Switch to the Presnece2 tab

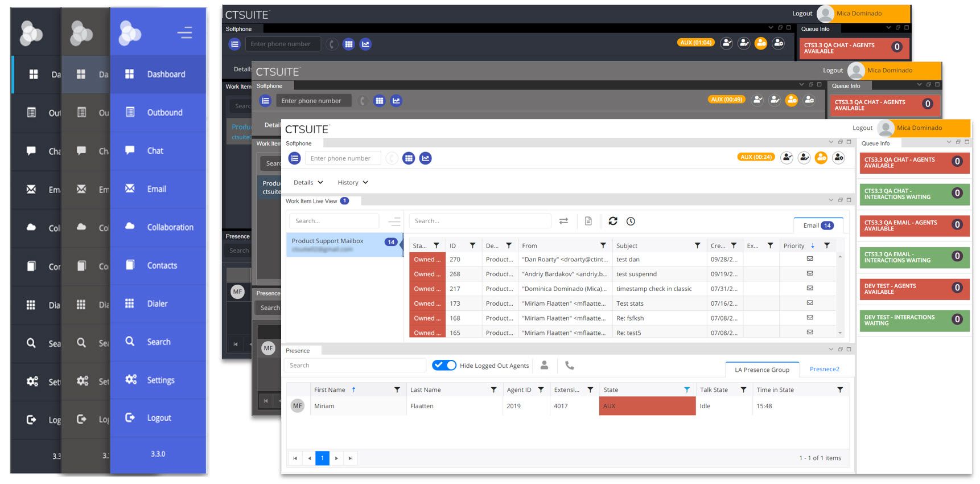[x=824, y=369]
